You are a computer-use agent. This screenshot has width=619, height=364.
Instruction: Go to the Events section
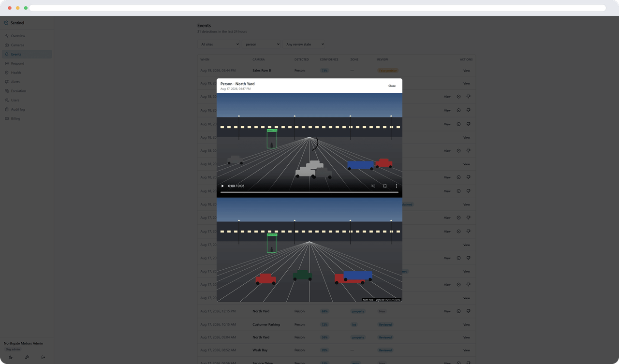[27, 54]
